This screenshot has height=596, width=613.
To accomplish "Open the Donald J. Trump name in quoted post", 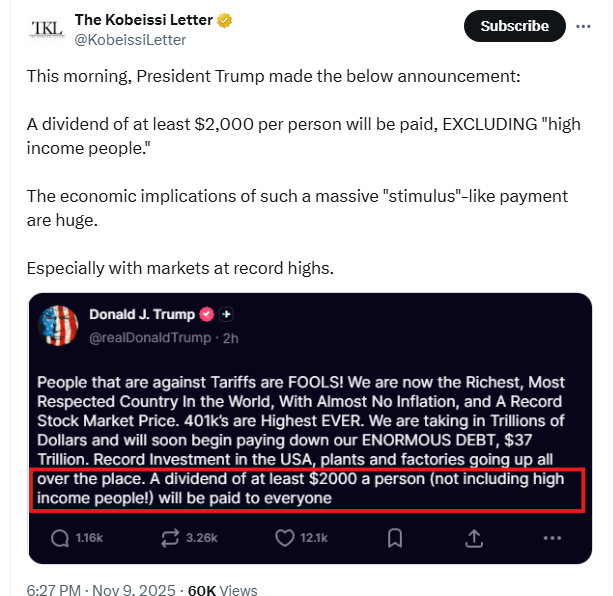I will [141, 314].
